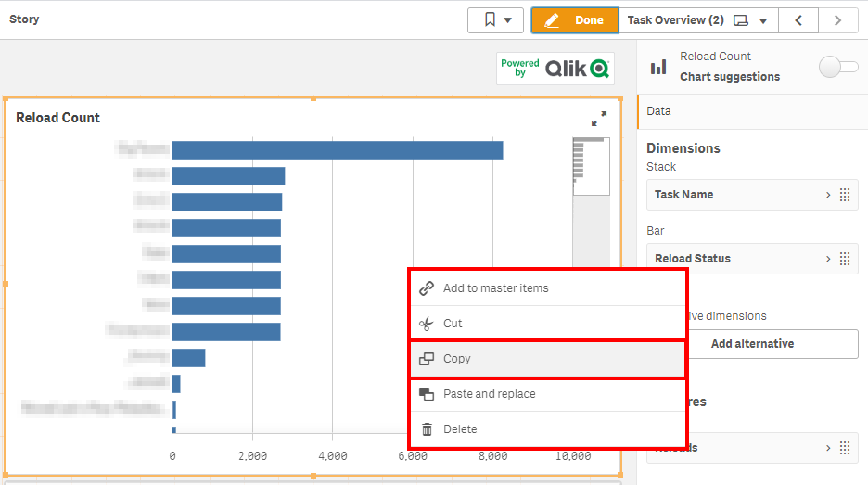Image resolution: width=868 pixels, height=485 pixels.
Task: Click the chart mini scrollbar preview
Action: click(591, 165)
